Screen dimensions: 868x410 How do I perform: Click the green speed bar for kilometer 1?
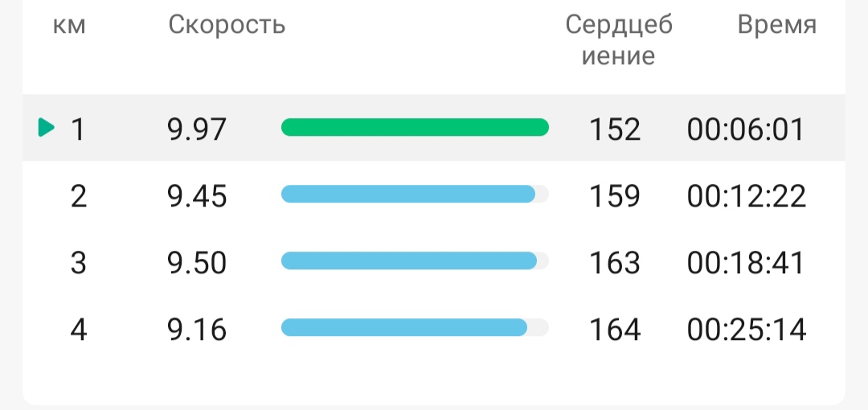click(416, 128)
